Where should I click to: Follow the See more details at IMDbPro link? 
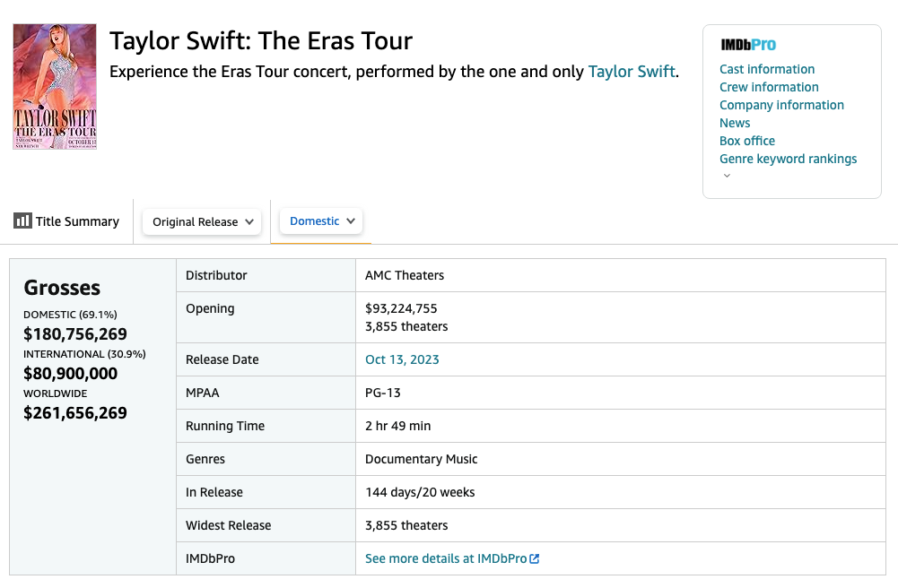(x=445, y=558)
